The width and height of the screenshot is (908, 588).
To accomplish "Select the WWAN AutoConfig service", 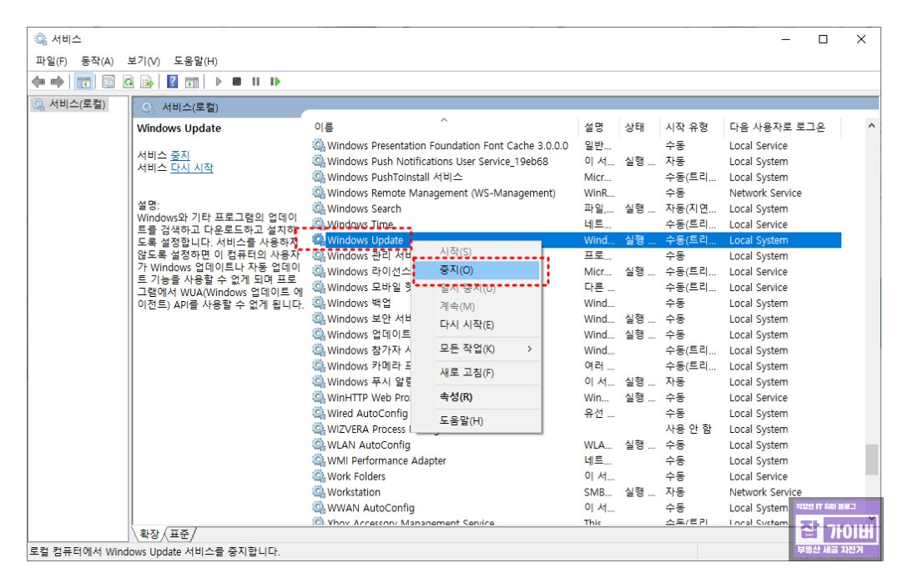I will coord(576,508).
